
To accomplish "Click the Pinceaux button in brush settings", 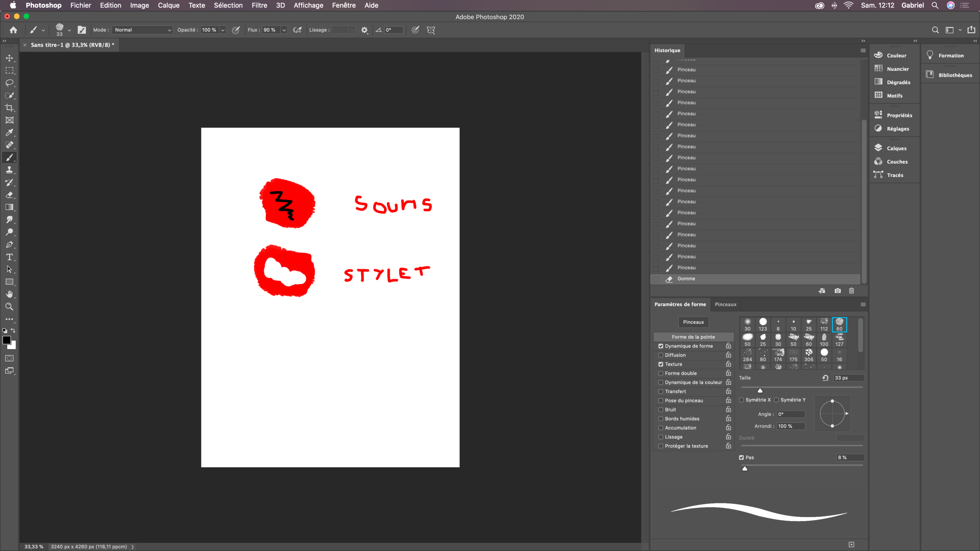I will 693,322.
